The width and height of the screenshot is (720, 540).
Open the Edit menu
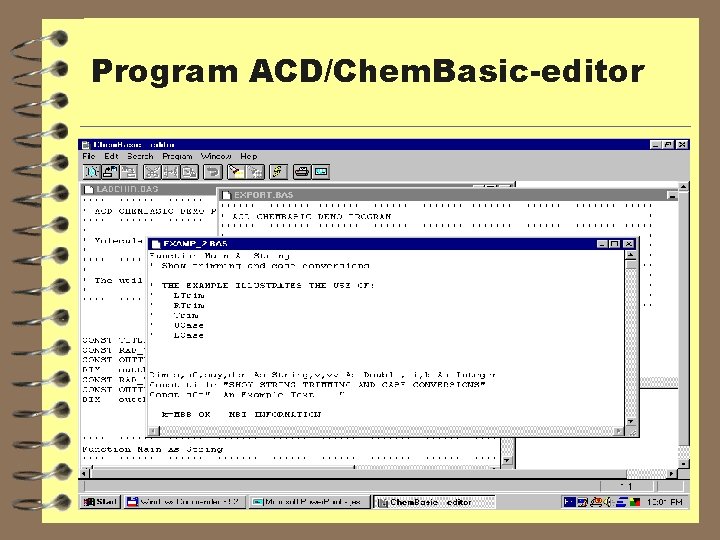tap(111, 156)
